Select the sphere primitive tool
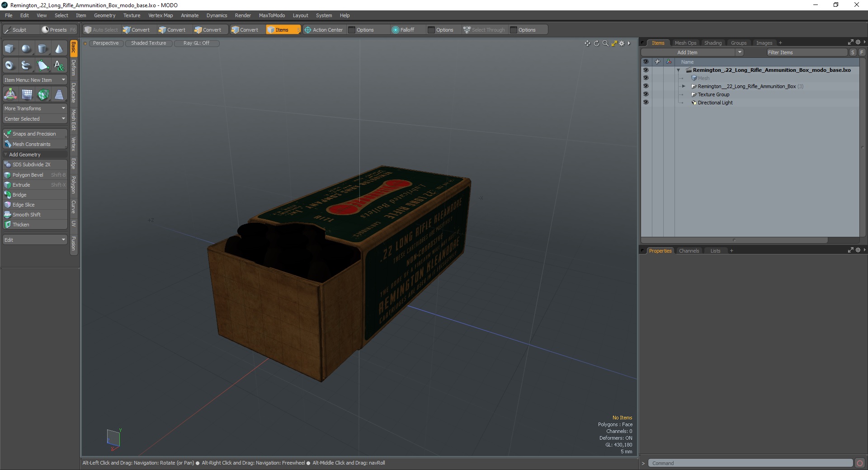 (26, 49)
